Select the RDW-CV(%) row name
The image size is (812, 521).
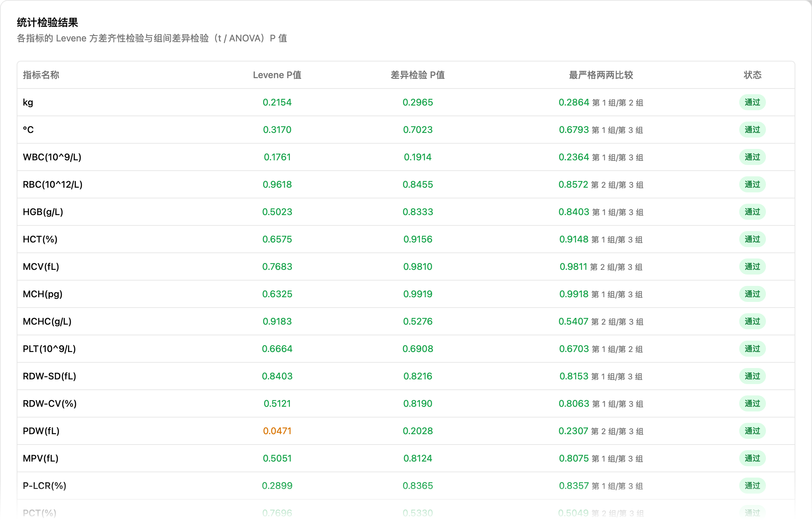point(50,403)
